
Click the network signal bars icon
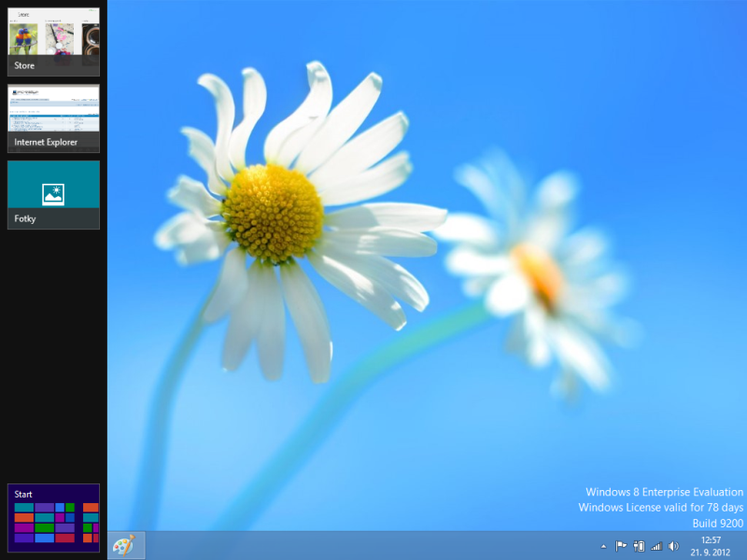(x=655, y=546)
